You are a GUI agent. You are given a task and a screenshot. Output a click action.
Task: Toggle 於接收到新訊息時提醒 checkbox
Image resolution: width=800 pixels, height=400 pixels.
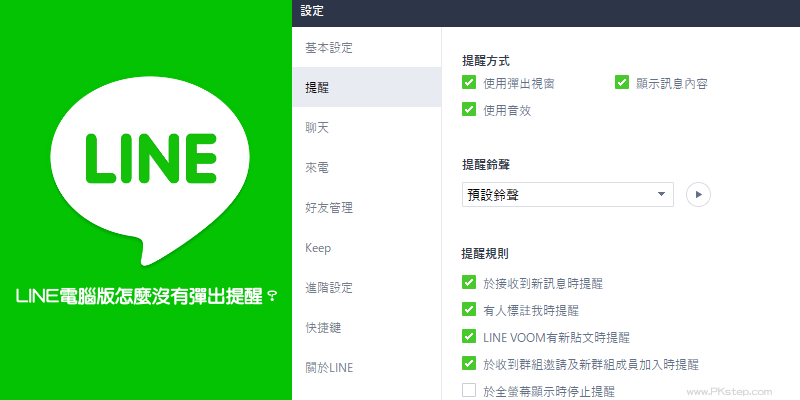tap(468, 282)
